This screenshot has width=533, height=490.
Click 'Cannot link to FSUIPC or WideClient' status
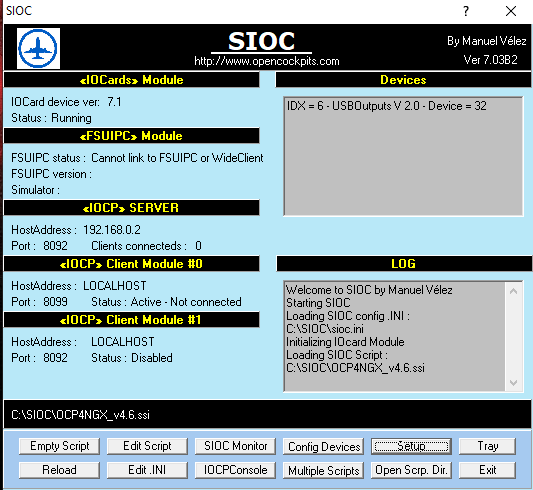[177, 158]
